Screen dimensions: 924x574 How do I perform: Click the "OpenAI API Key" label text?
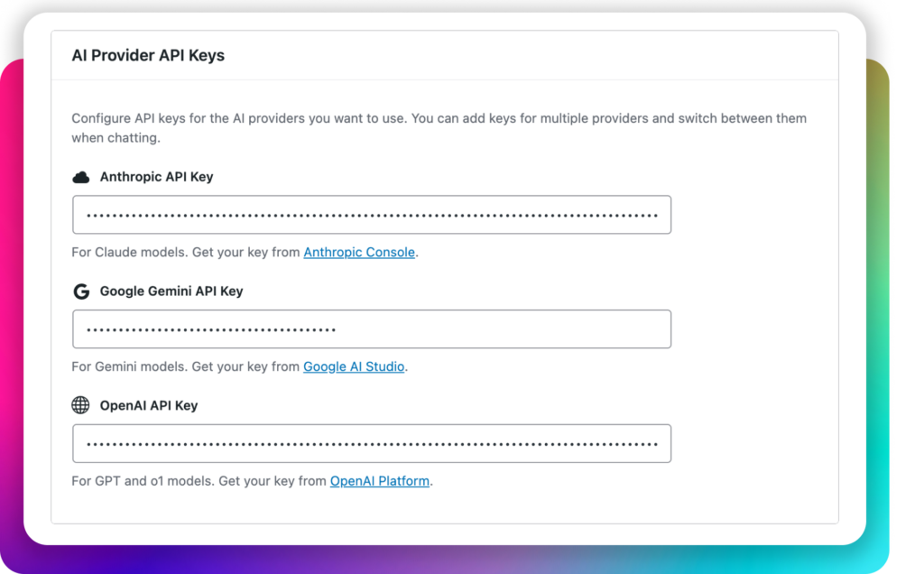coord(149,405)
